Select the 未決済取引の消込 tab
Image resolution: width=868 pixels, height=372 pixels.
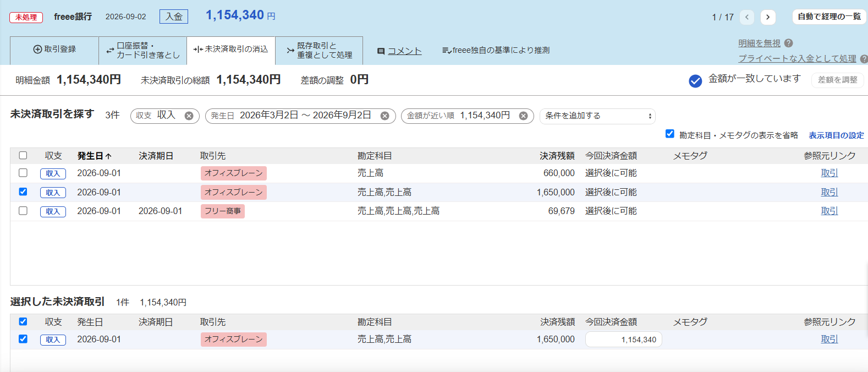pos(231,50)
